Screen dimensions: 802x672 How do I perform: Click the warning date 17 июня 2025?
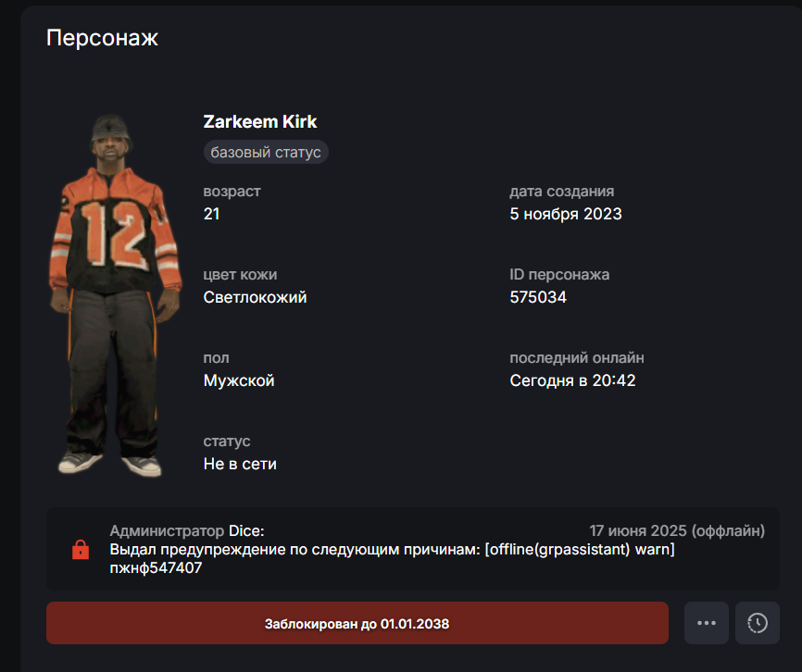638,531
